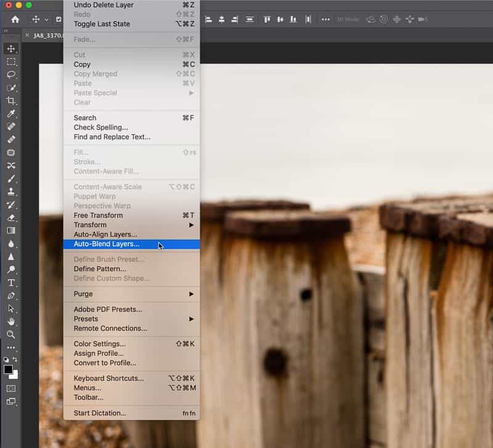Screen dimensions: 493x448
Task: Close the JA8_3370 document tab
Action: [x=27, y=35]
